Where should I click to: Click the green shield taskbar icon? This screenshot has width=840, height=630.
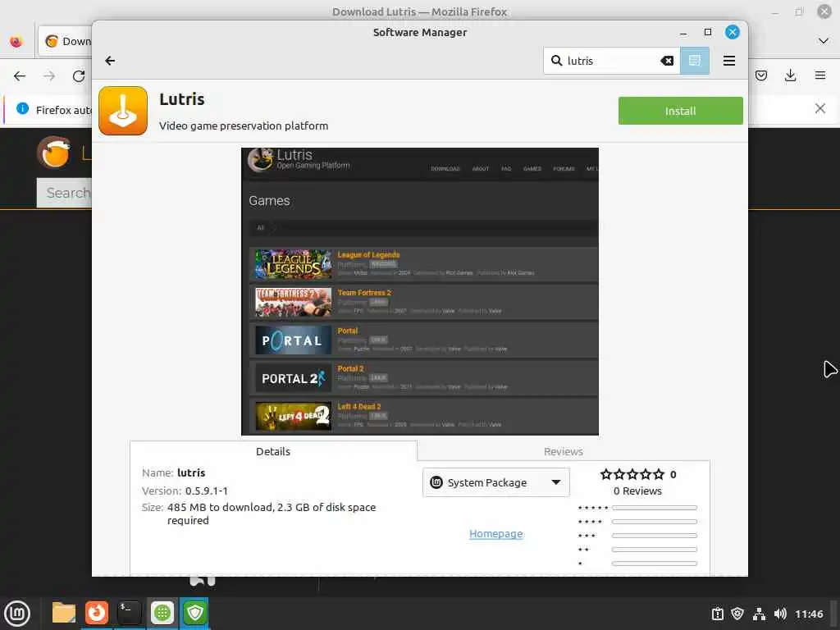(x=194, y=613)
